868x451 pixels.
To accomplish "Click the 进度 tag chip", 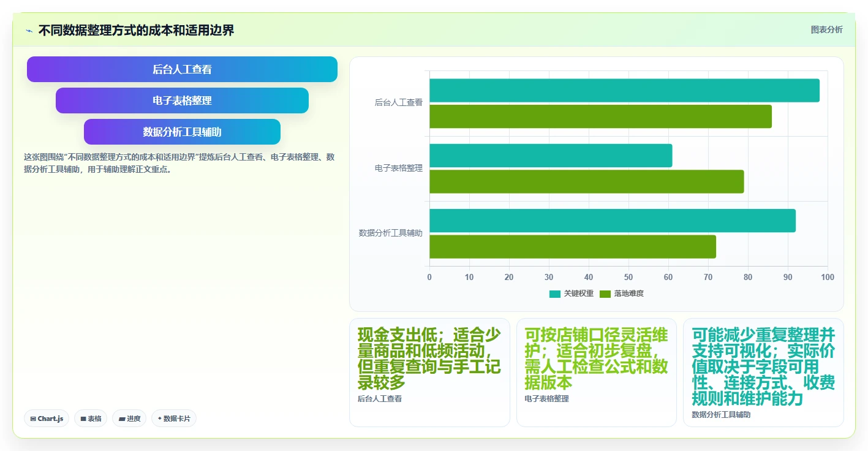I will tap(129, 419).
